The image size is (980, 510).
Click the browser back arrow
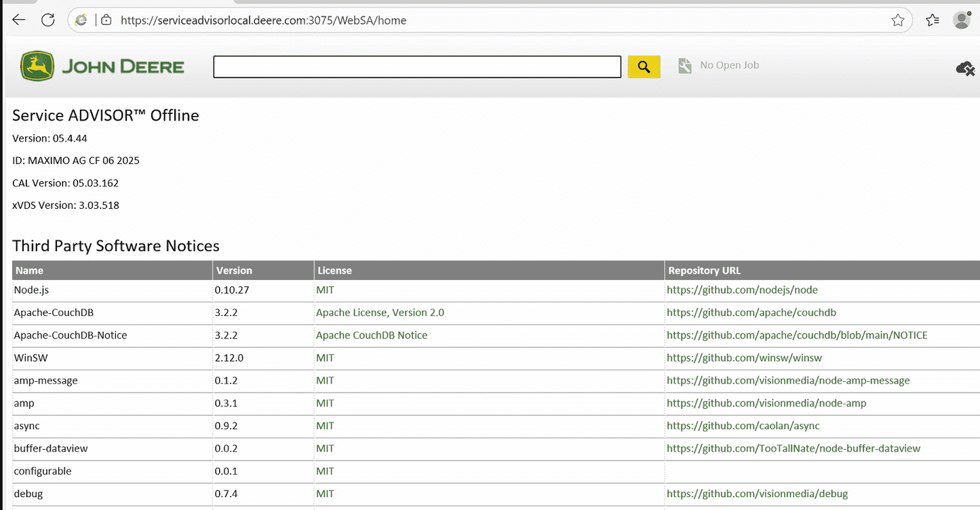18,20
